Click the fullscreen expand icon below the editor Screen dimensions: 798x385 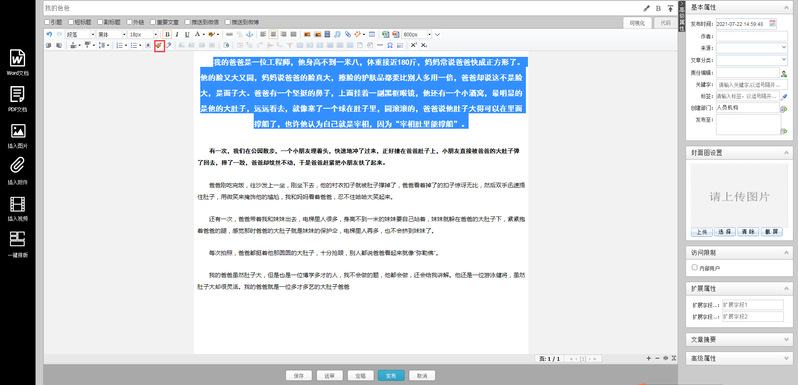[x=674, y=359]
